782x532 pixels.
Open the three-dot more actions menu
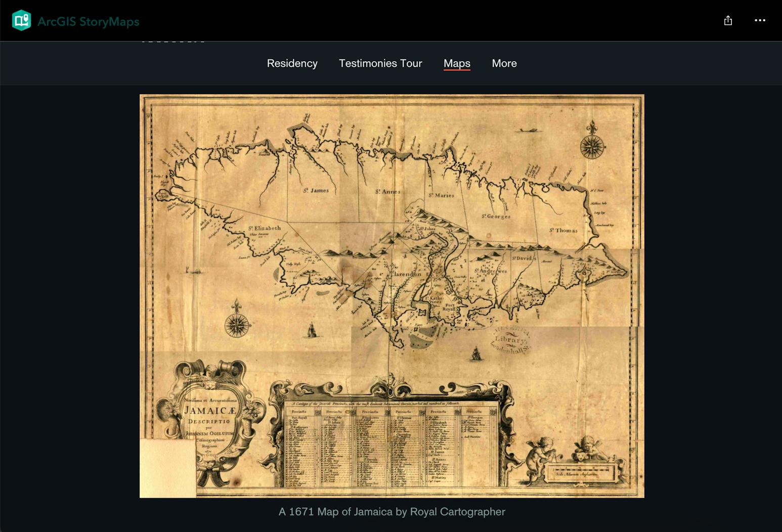760,20
